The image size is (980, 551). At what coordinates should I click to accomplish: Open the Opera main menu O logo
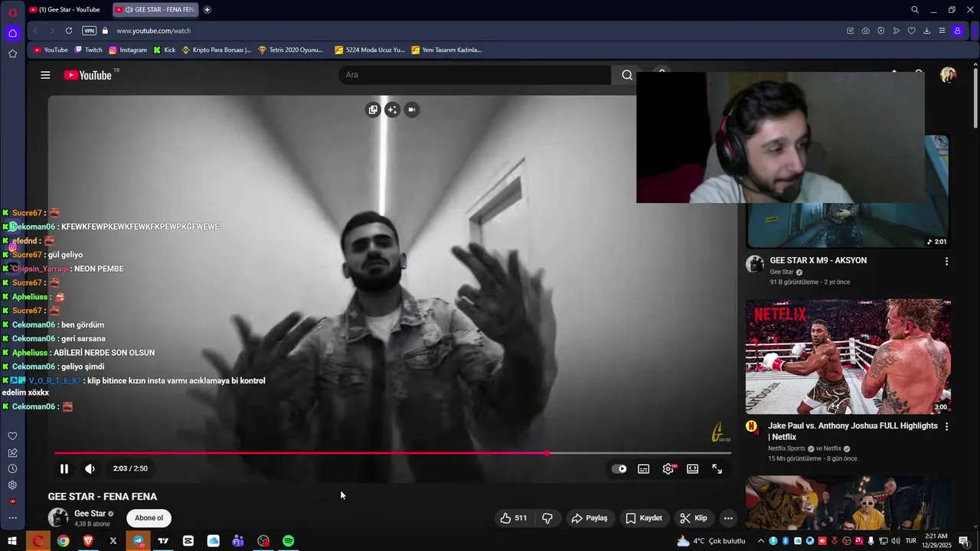(12, 12)
